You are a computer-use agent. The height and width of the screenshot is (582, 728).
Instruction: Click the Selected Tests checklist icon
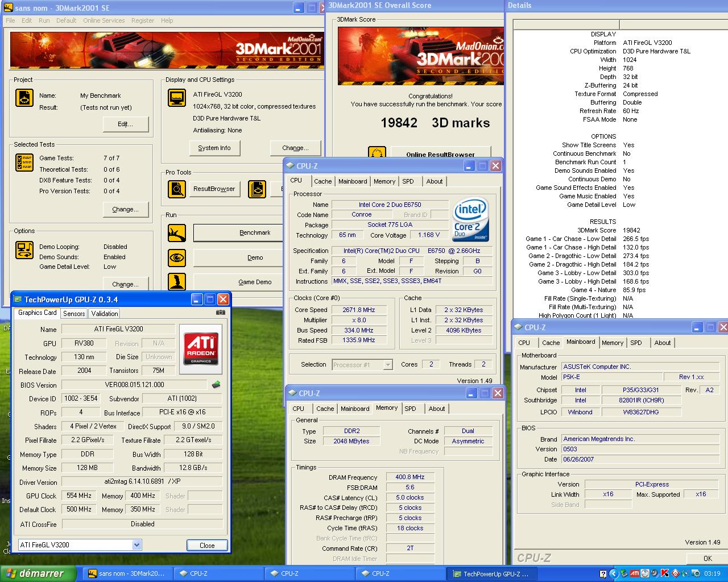24,163
